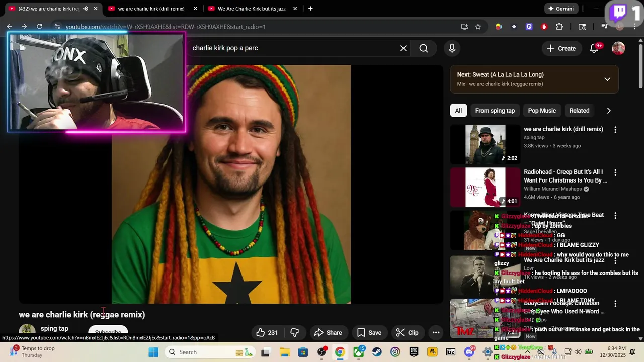644x362 pixels.
Task: Click the red hand ad-blocker extension
Action: 544,27
